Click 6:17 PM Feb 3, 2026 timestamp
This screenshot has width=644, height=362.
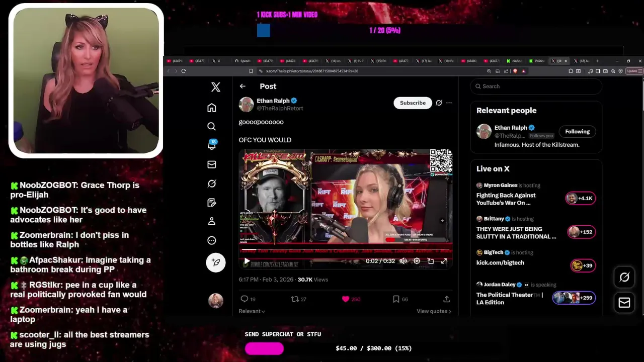[267, 280]
